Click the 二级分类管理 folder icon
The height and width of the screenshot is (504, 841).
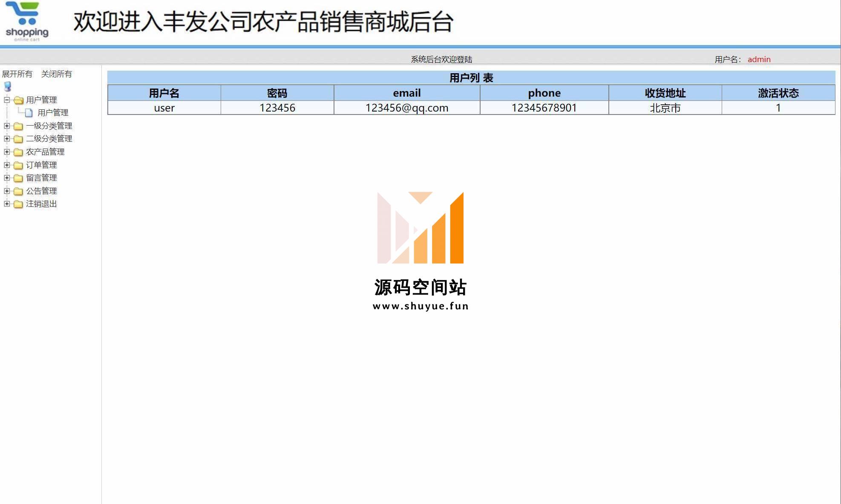(x=18, y=139)
